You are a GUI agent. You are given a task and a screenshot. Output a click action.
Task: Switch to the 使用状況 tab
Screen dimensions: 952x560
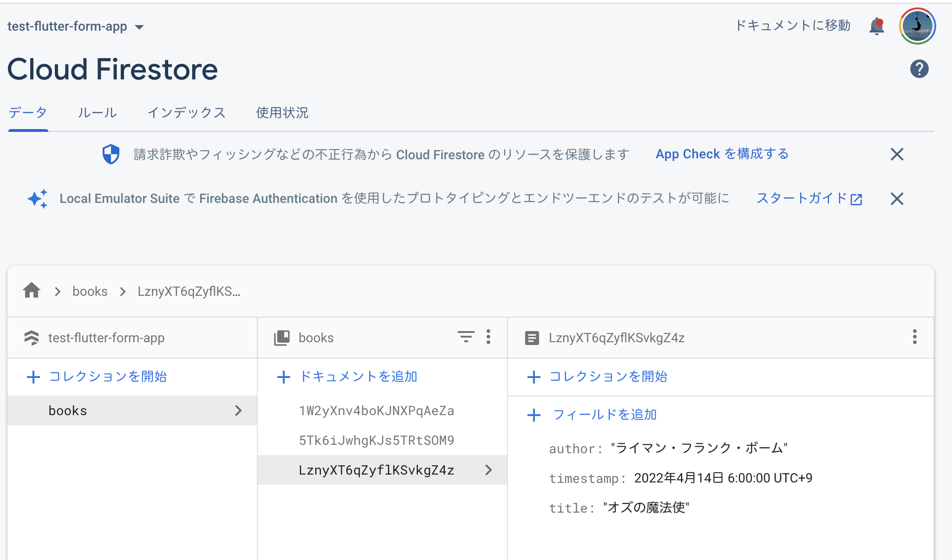[x=282, y=112]
